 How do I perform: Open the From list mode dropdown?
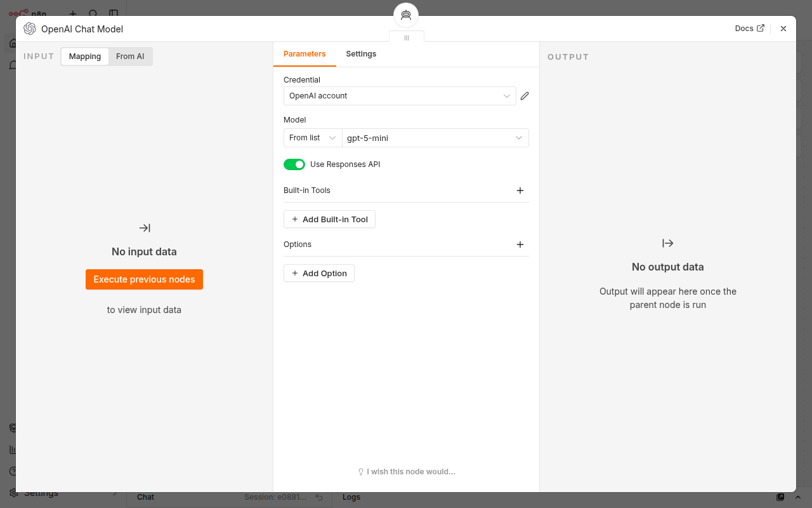pyautogui.click(x=313, y=138)
